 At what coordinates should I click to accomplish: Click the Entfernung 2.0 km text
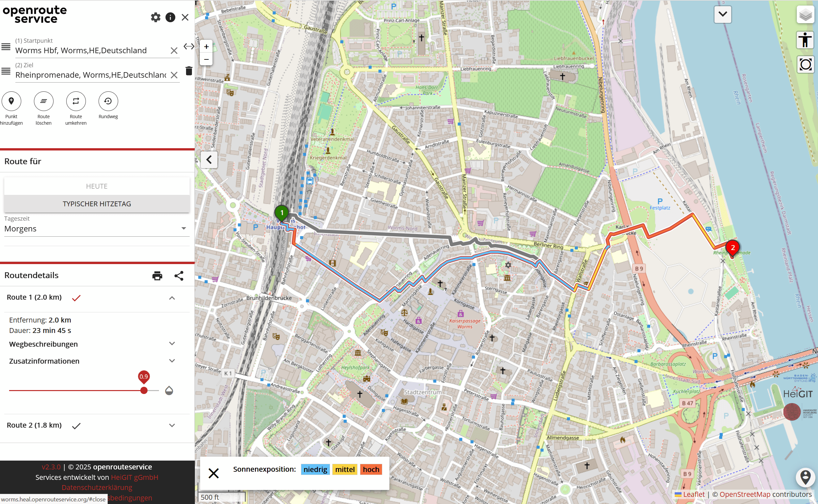40,320
